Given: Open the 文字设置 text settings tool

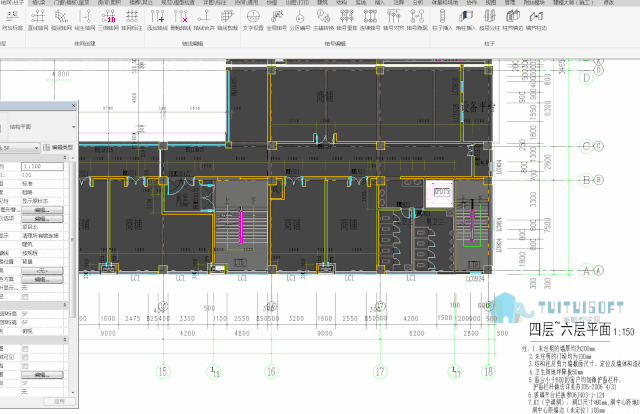Looking at the screenshot, I should click(253, 20).
